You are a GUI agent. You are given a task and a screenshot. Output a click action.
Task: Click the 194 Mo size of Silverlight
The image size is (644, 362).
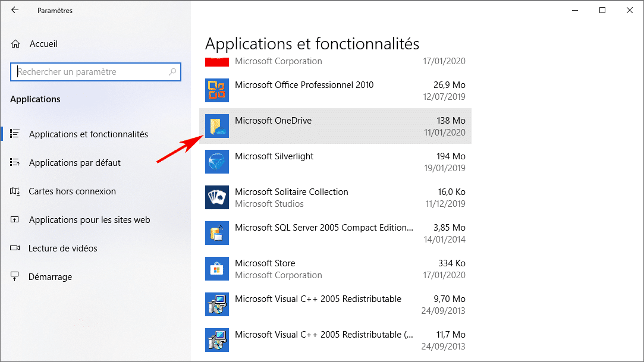tap(451, 156)
